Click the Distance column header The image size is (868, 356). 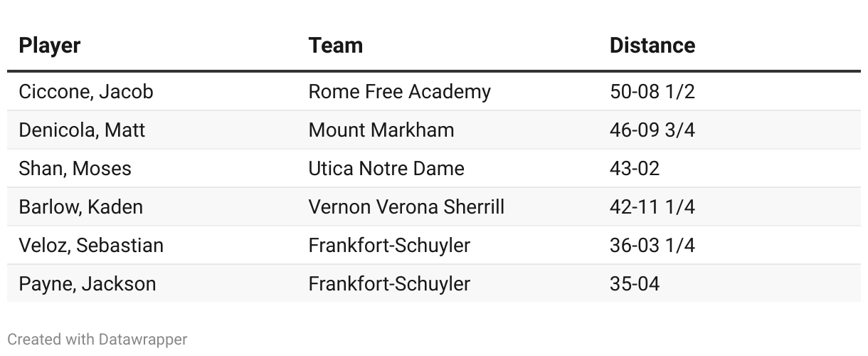click(x=652, y=46)
